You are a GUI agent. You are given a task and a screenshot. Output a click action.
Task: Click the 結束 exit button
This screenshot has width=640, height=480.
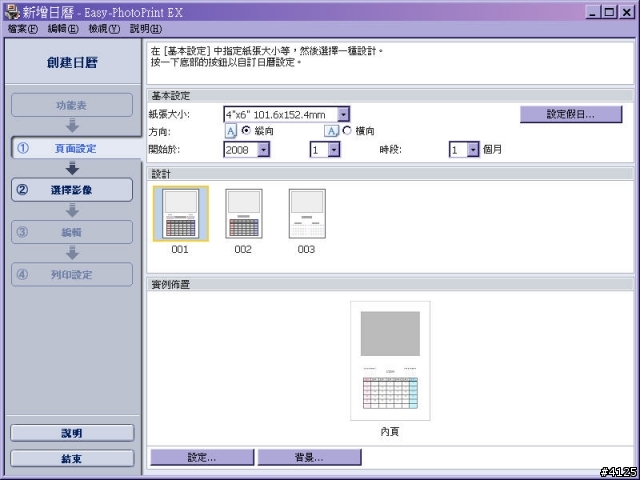click(x=72, y=458)
